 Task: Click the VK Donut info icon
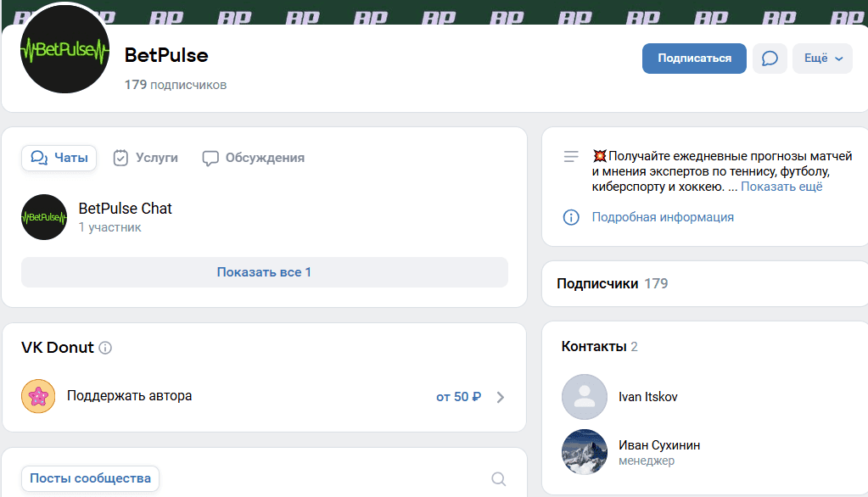point(105,348)
